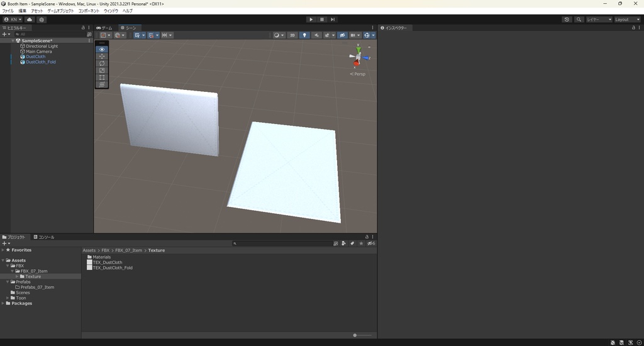Open increment snapping dropdown
The width and height of the screenshot is (644, 346).
tap(167, 35)
